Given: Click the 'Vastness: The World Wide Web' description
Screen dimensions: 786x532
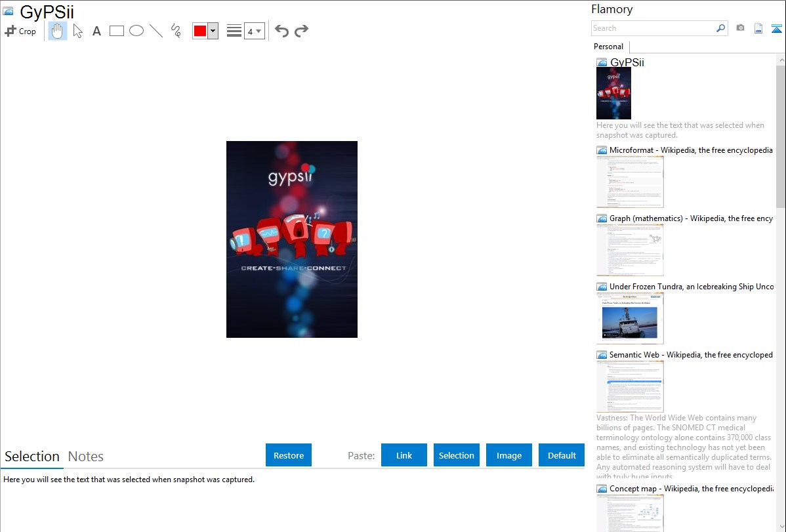Looking at the screenshot, I should 684,447.
